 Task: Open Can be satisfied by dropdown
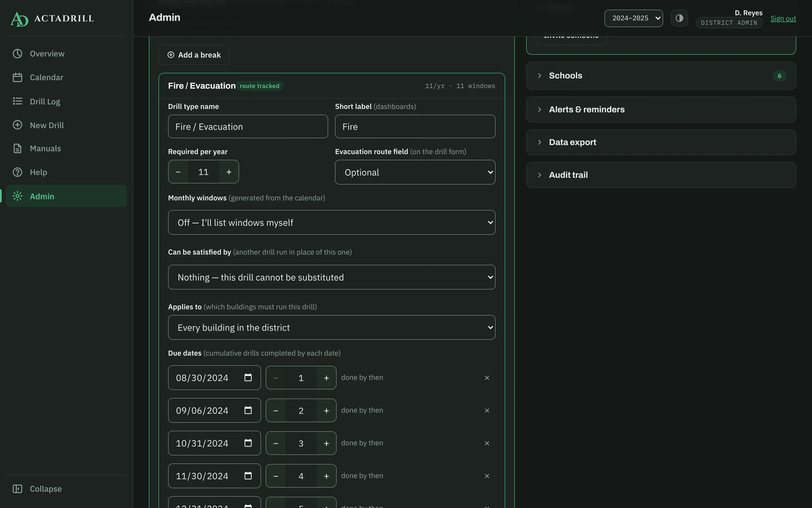(332, 277)
